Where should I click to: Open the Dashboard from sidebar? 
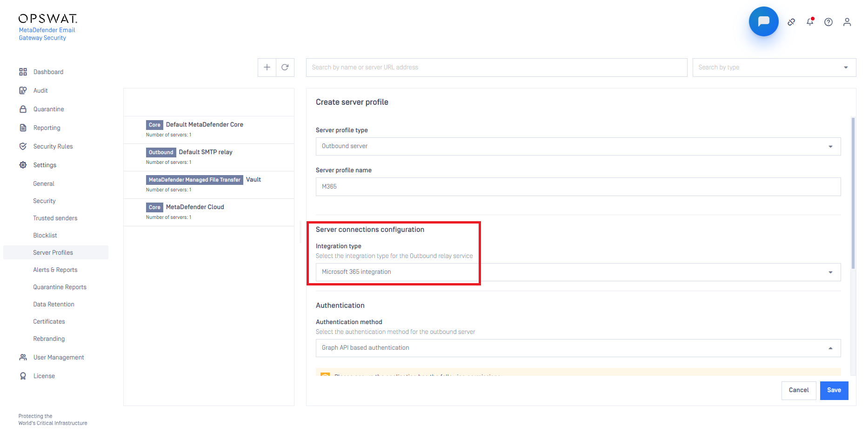[48, 72]
